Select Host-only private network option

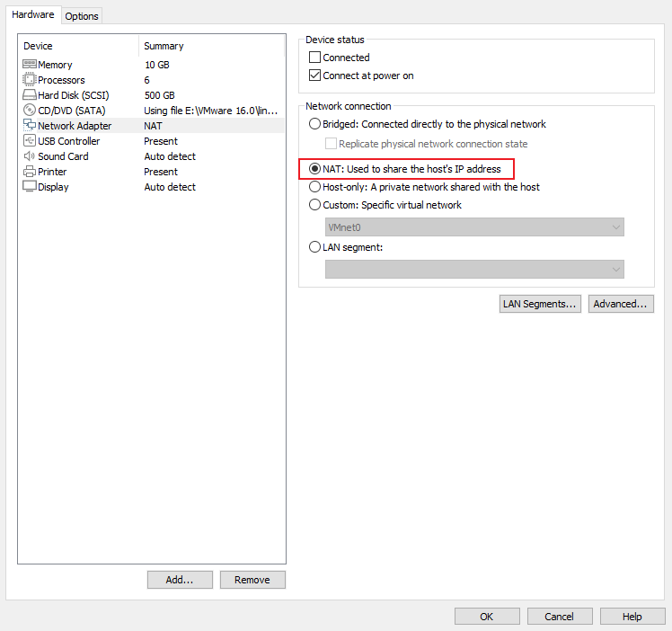click(x=314, y=187)
